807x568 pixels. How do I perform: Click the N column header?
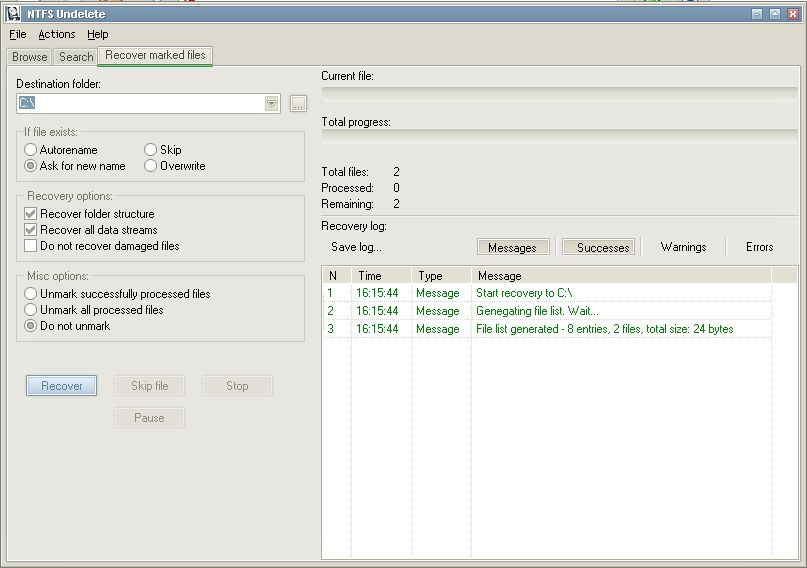tap(337, 276)
